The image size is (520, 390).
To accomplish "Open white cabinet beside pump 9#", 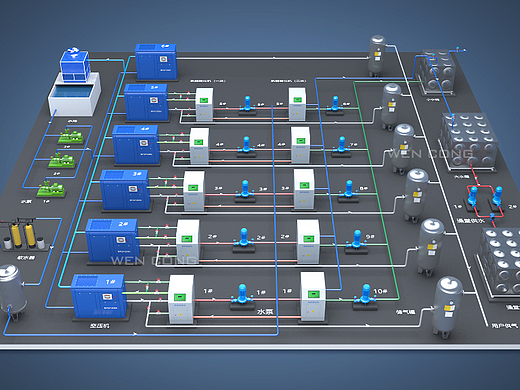I will coord(308,241).
